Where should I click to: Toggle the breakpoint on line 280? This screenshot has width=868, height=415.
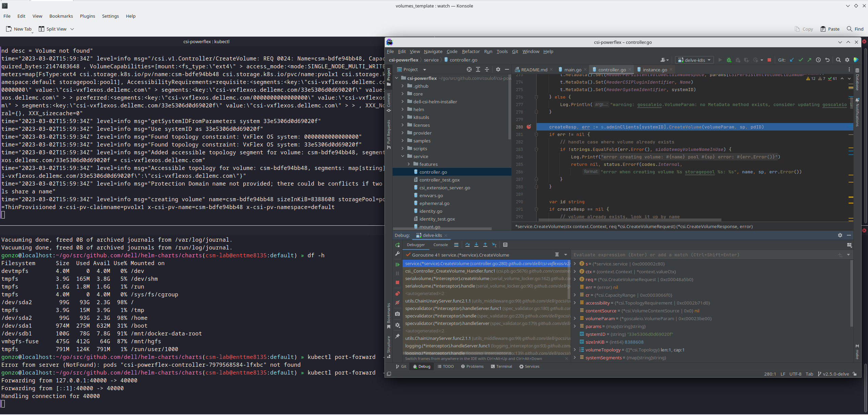529,127
